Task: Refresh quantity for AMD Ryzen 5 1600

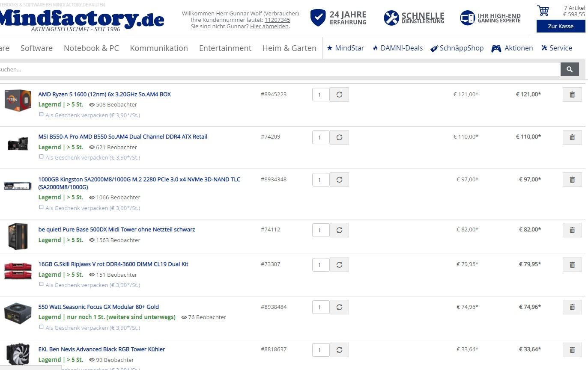Action: (x=339, y=95)
